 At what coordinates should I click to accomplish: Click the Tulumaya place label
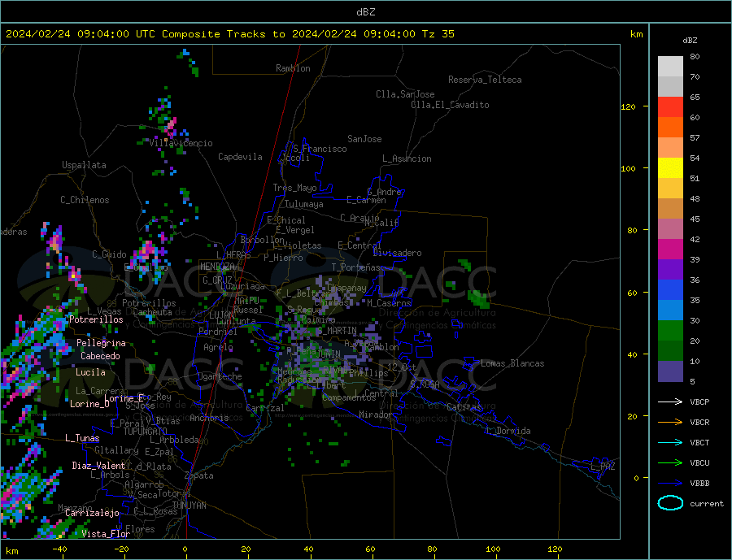303,204
